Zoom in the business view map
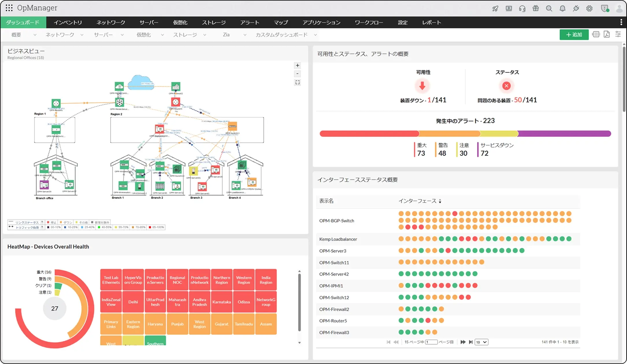627x364 pixels. click(298, 65)
